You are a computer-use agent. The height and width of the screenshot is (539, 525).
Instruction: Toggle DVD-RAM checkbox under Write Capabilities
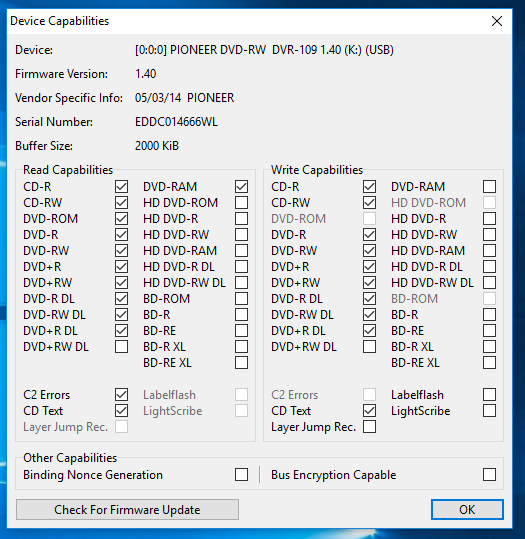click(x=489, y=187)
